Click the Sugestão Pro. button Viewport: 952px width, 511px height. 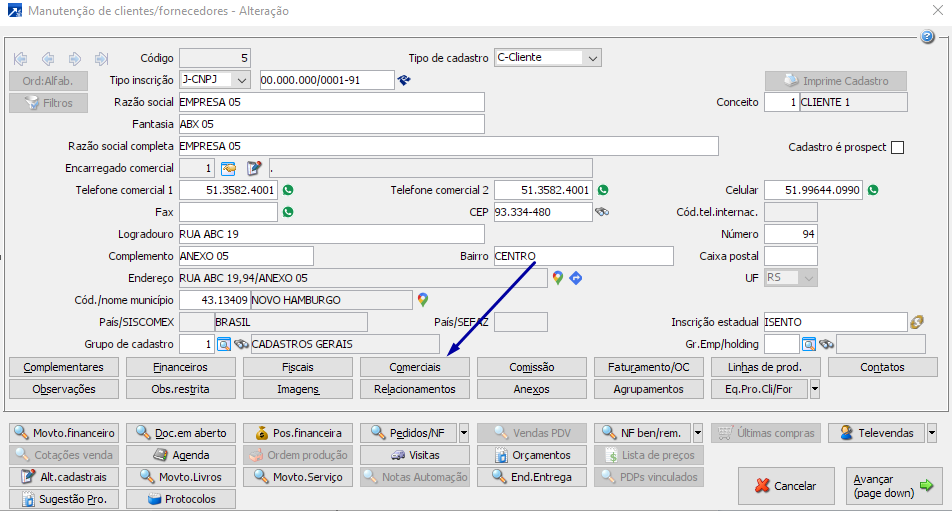click(x=64, y=499)
